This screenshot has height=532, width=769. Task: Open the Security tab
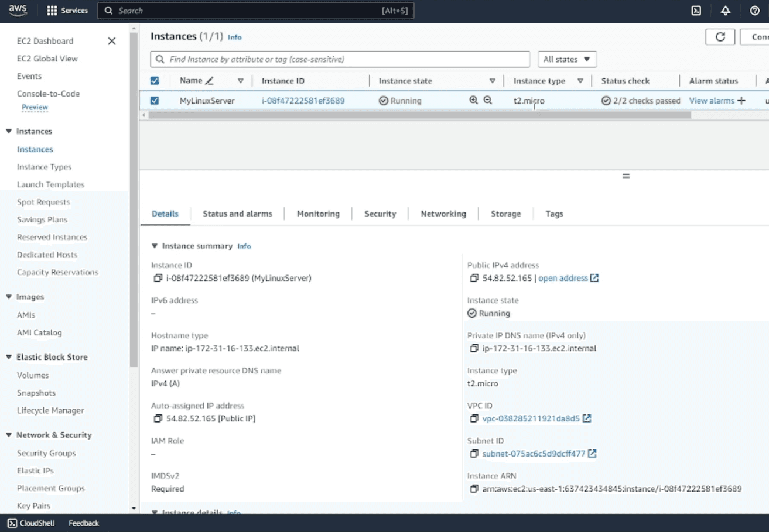click(380, 214)
